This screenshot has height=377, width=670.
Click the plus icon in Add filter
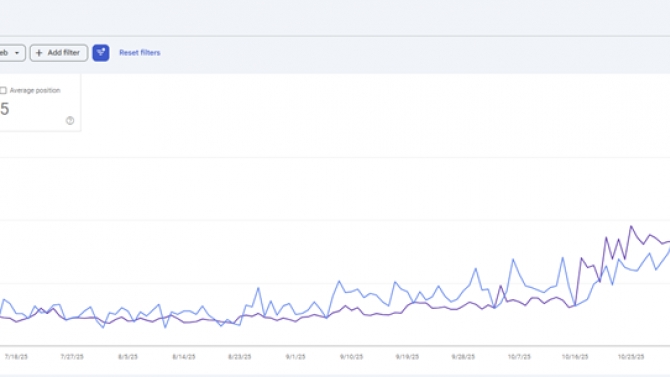39,53
